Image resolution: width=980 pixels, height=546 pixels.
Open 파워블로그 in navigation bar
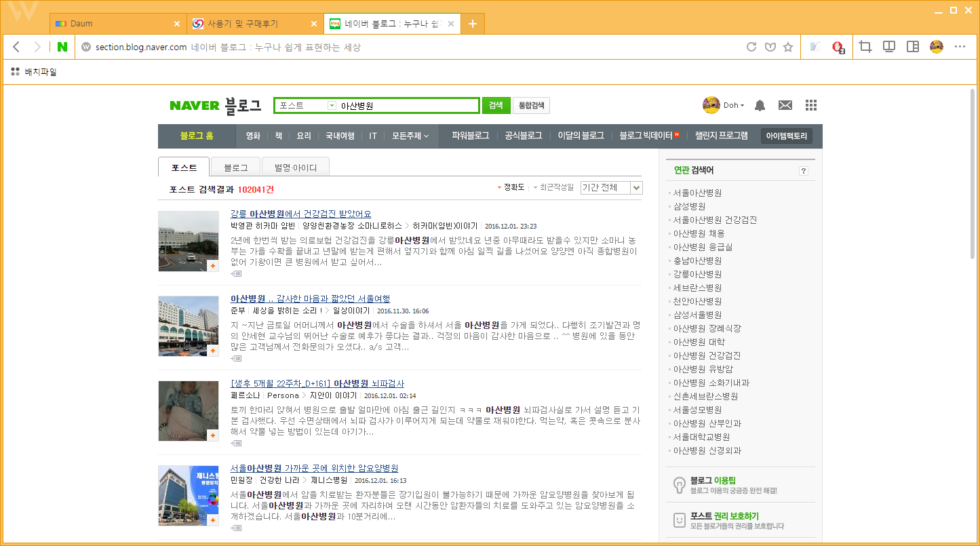click(471, 136)
